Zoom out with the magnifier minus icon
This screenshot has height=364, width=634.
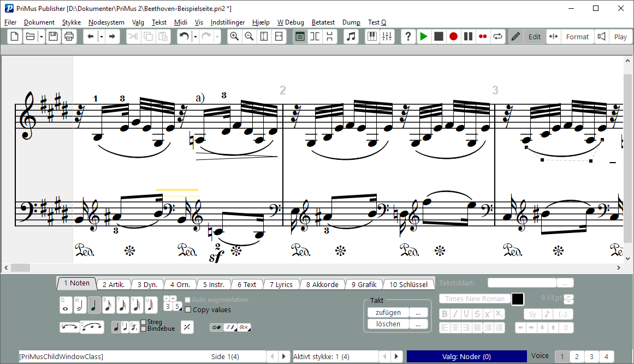pyautogui.click(x=249, y=37)
